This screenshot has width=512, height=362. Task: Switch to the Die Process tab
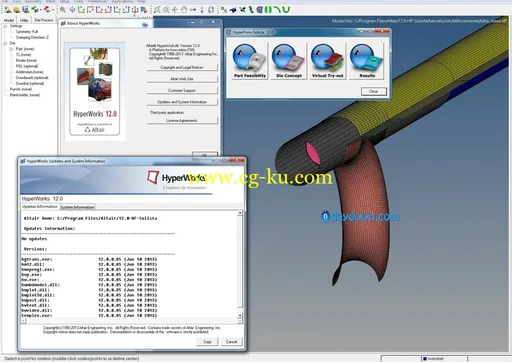click(44, 20)
